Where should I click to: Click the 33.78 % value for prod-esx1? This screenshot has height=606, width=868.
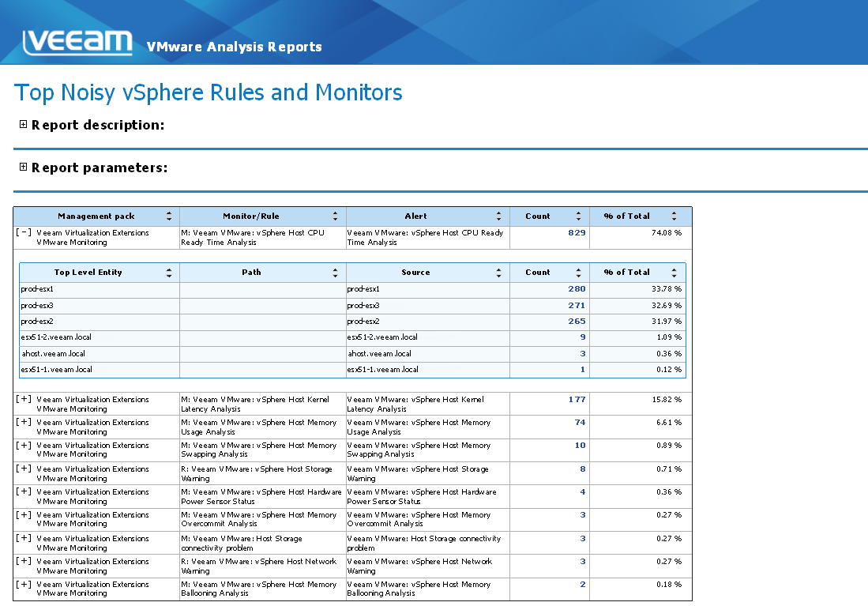667,288
